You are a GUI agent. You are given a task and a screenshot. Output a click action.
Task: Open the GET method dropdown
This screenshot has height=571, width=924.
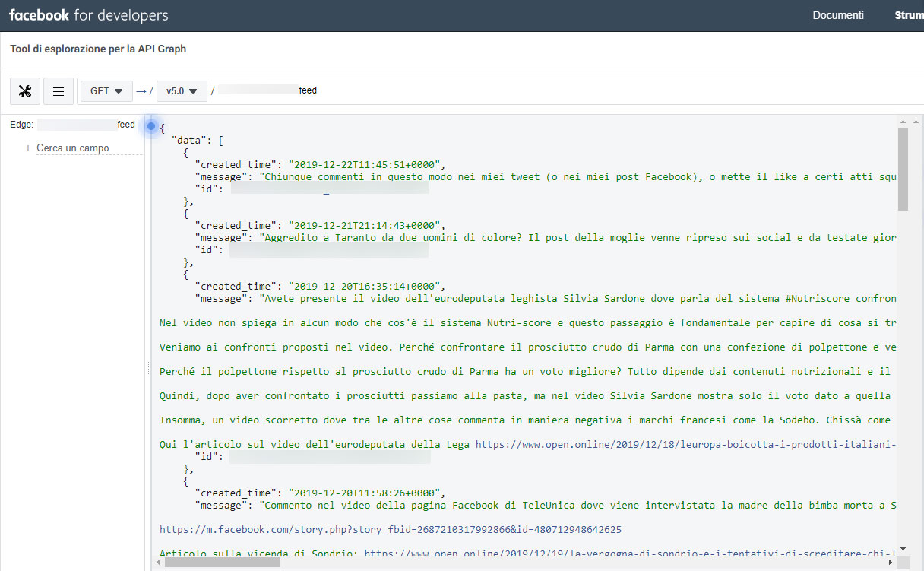[106, 91]
